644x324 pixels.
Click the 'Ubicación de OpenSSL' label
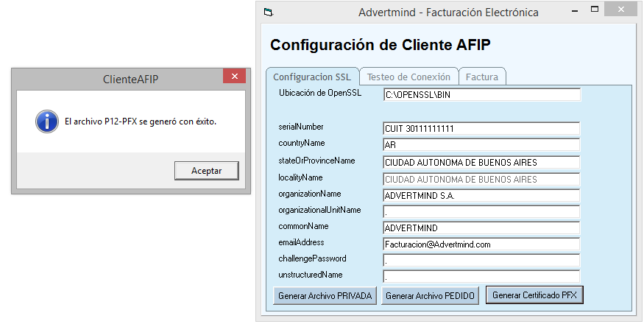[x=320, y=93]
